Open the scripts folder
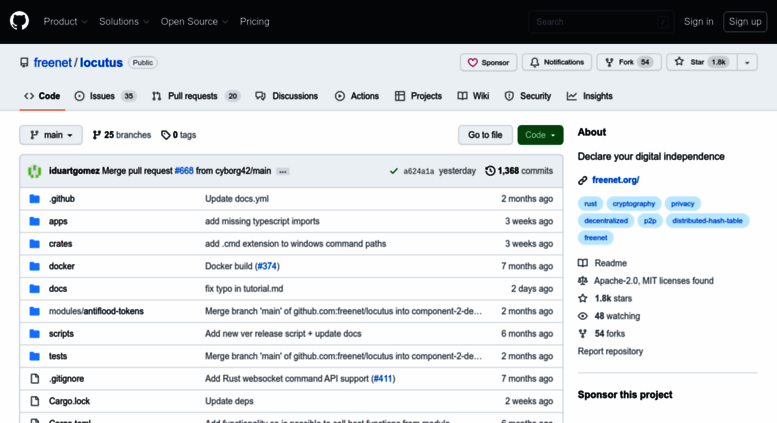 click(61, 334)
